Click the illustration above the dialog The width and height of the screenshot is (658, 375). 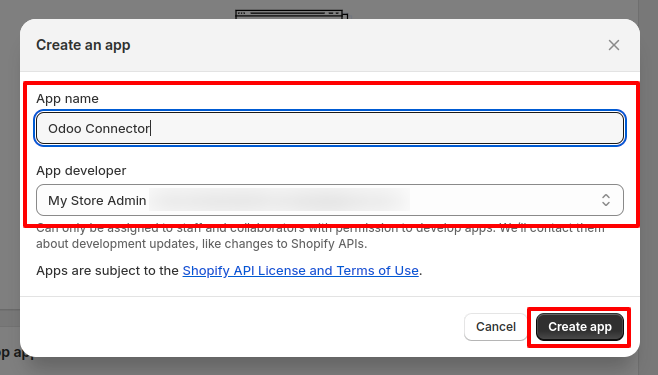(292, 15)
